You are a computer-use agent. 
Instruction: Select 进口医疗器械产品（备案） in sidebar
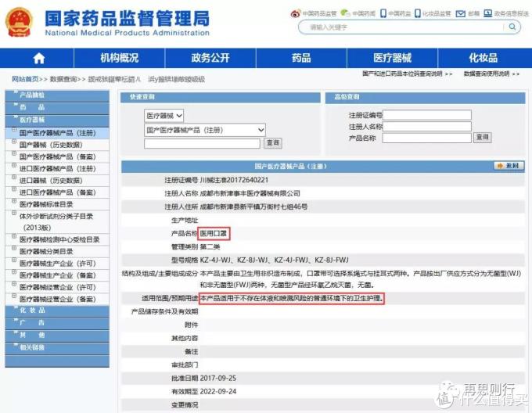[x=57, y=192]
